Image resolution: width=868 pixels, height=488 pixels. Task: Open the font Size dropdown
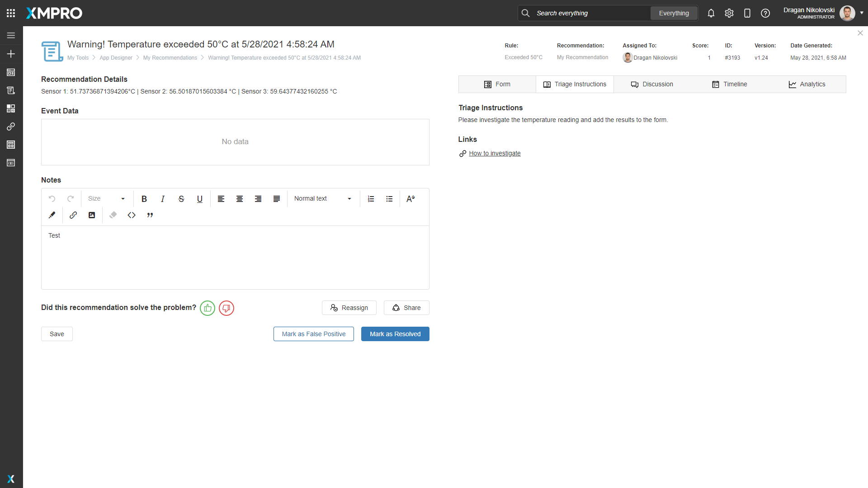point(107,199)
